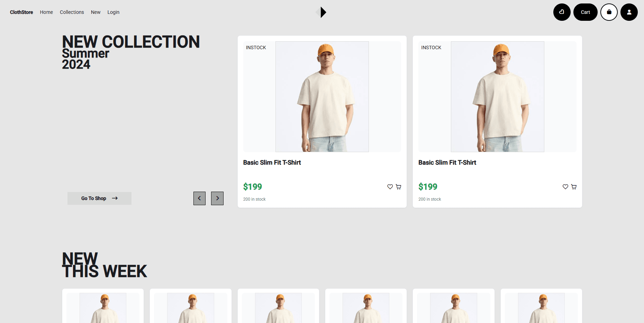
Task: Open the Home menu item
Action: 46,12
